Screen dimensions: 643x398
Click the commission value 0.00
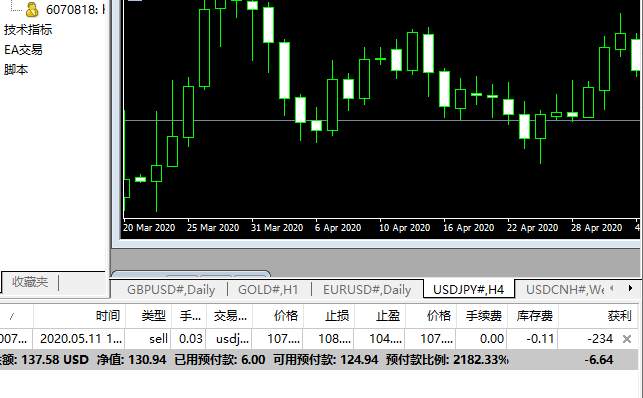tap(492, 339)
